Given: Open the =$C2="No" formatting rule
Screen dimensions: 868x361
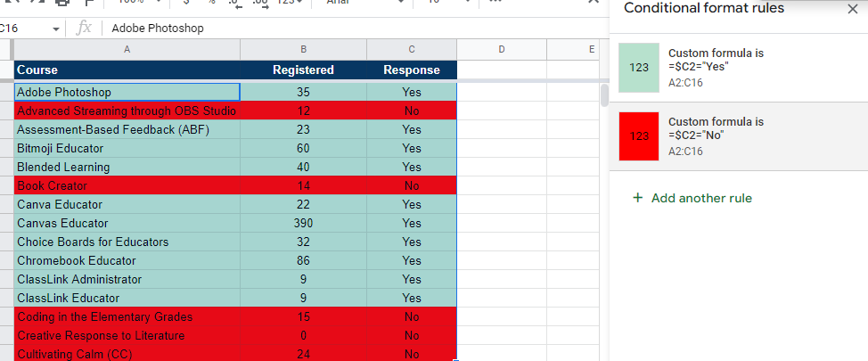Looking at the screenshot, I should pyautogui.click(x=739, y=136).
